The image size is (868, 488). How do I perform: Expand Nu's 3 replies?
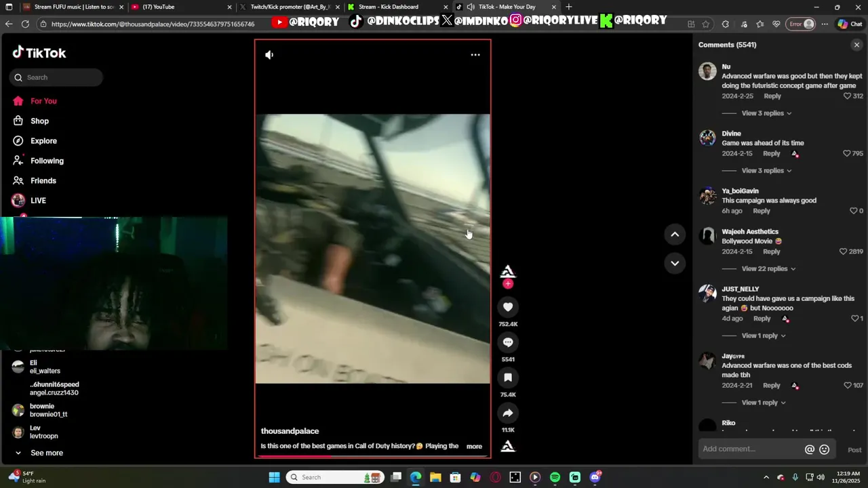pos(766,113)
